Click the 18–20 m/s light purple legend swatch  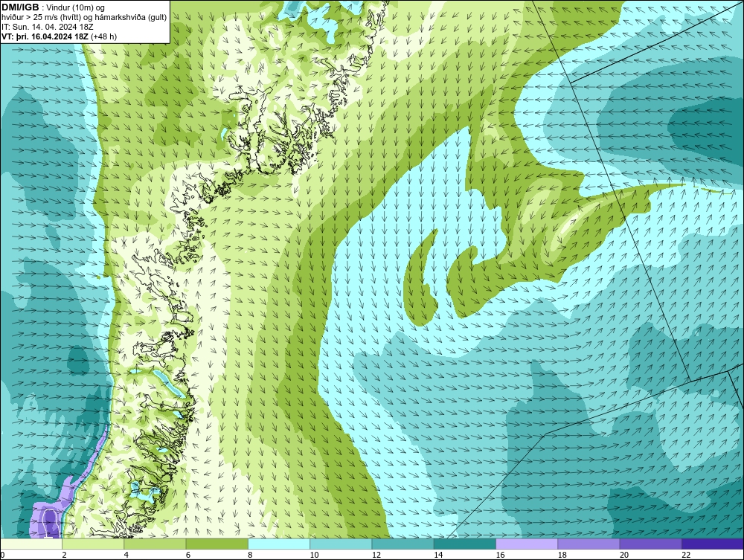click(x=589, y=544)
